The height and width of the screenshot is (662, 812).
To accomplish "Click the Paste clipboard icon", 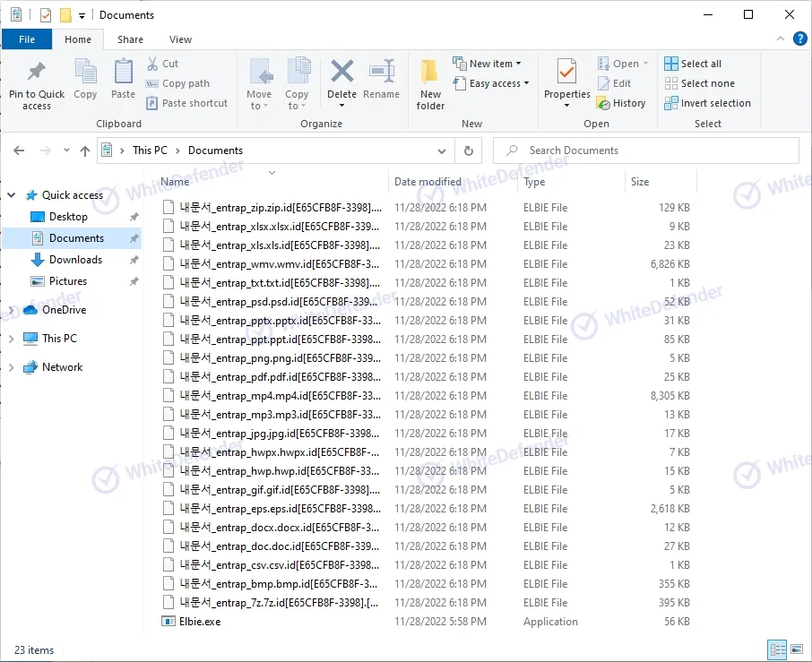I will point(124,73).
